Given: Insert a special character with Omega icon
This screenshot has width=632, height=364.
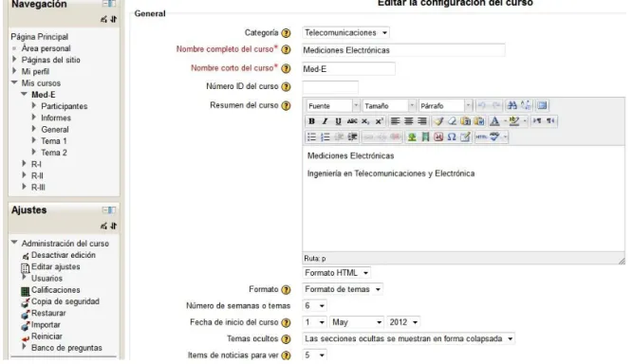Looking at the screenshot, I should point(452,136).
